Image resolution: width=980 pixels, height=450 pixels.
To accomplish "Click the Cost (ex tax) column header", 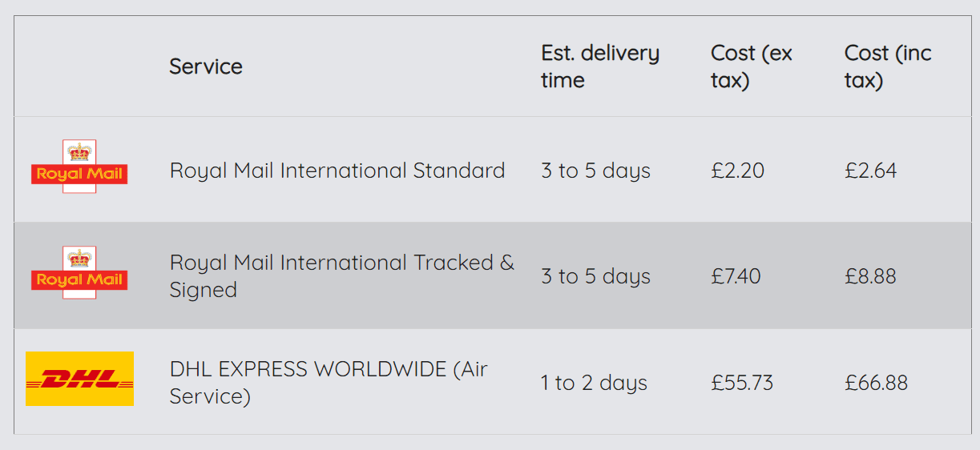I will (752, 66).
